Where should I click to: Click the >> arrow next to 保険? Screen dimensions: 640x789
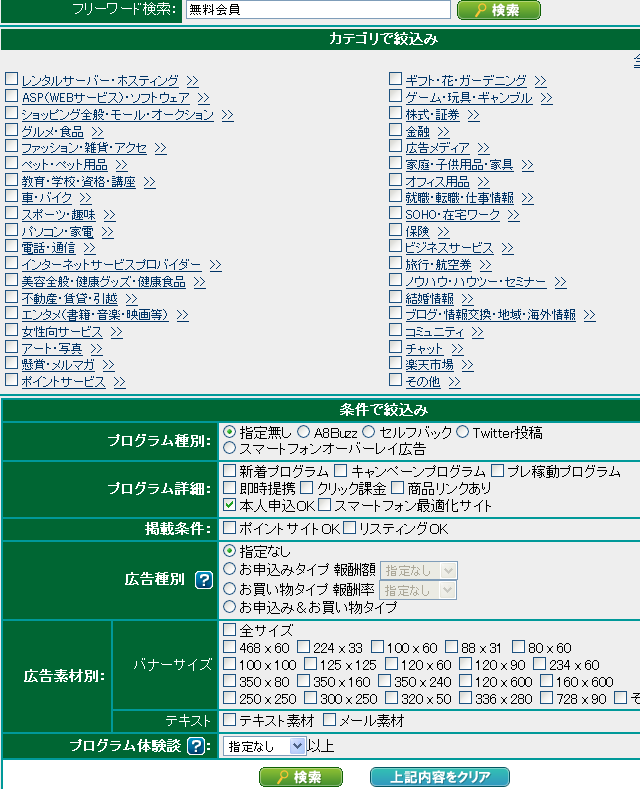pos(443,232)
